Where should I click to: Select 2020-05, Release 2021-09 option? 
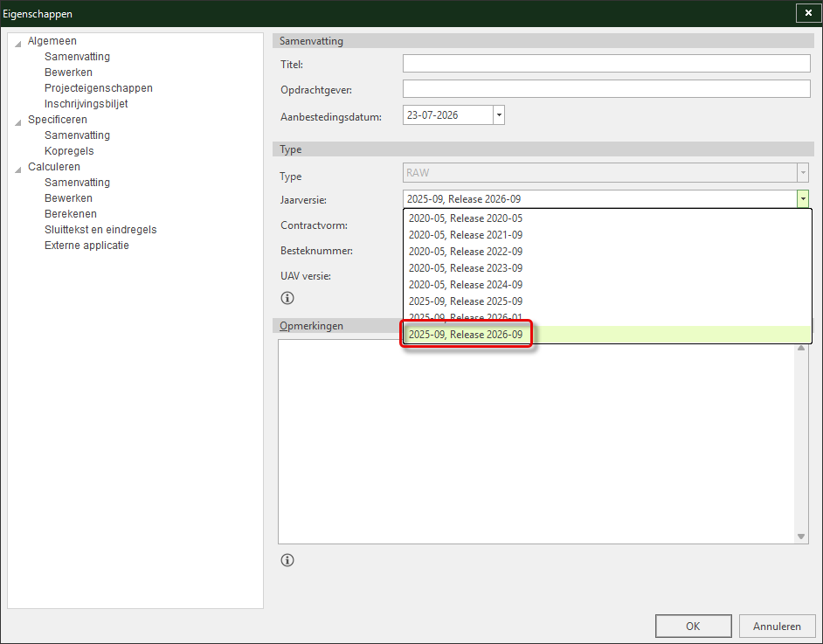coord(607,235)
